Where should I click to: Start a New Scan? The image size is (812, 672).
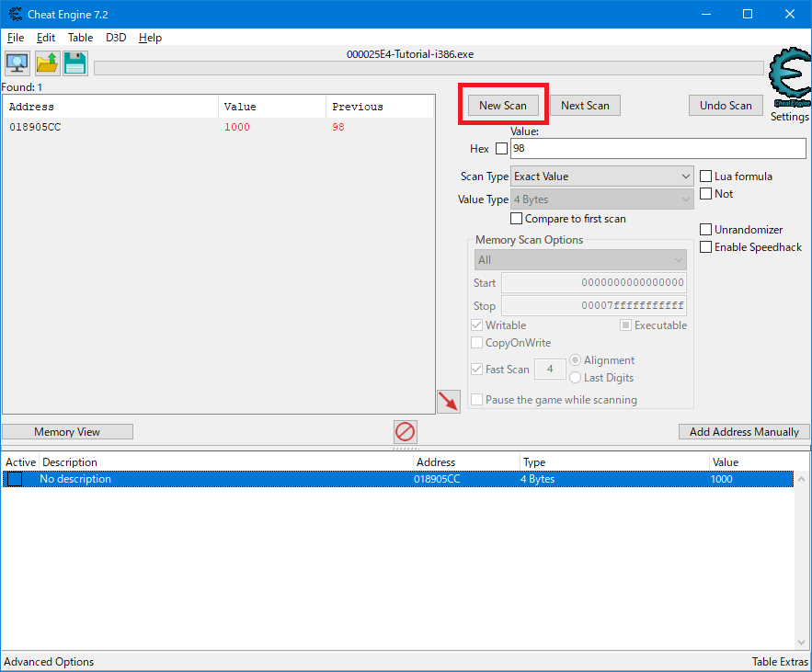(502, 105)
